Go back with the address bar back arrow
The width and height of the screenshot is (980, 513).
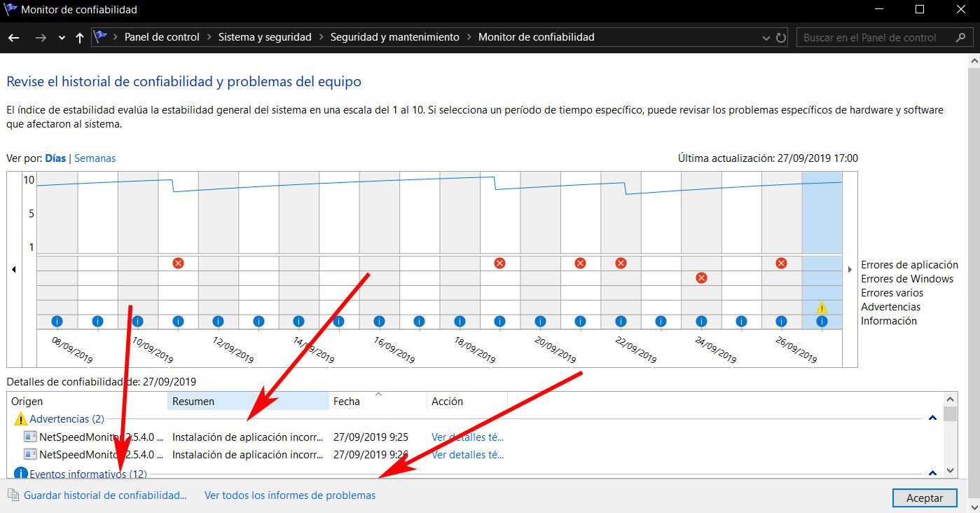pyautogui.click(x=13, y=38)
